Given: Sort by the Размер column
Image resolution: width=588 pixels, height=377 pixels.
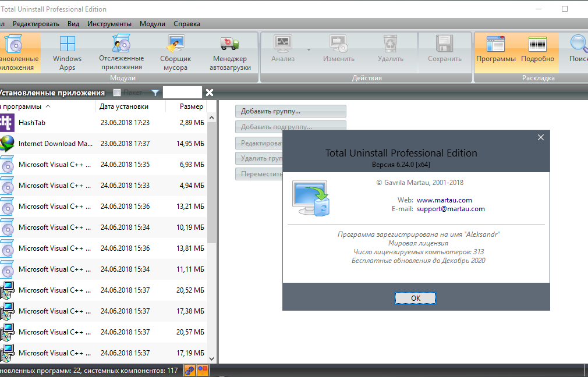Looking at the screenshot, I should point(186,106).
